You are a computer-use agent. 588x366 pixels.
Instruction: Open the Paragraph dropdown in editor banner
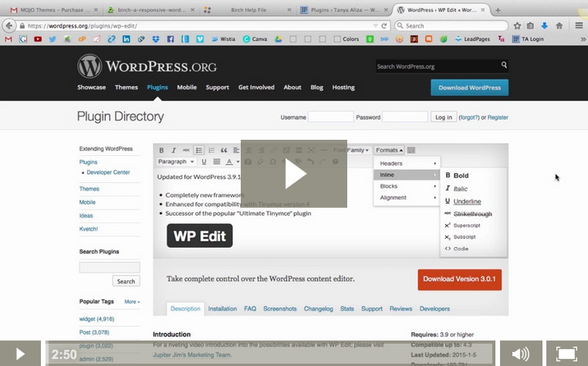click(175, 161)
